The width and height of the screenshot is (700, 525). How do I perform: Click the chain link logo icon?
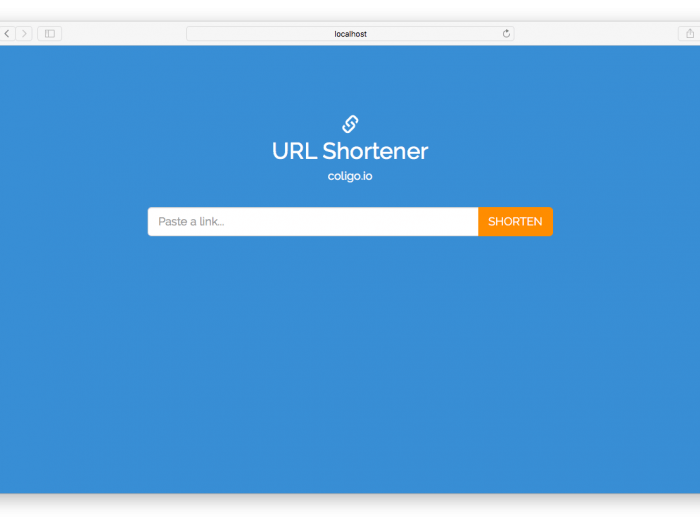tap(350, 124)
